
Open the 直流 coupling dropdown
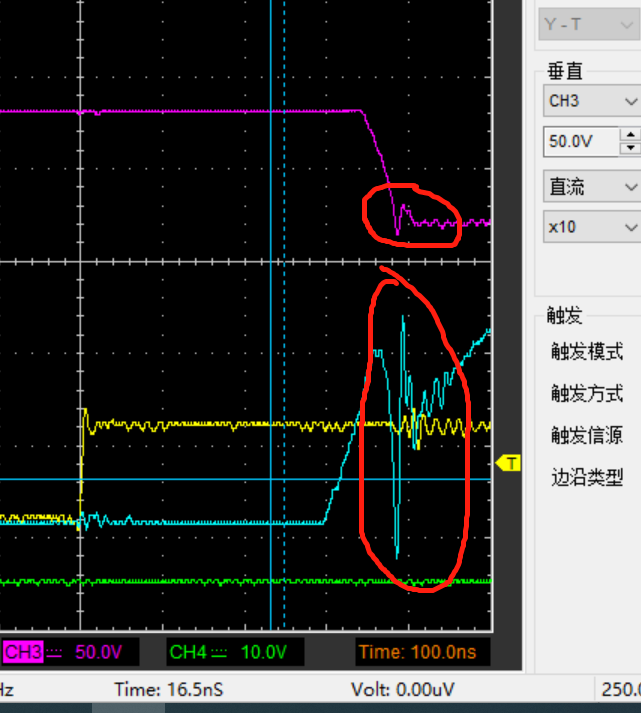pyautogui.click(x=592, y=186)
